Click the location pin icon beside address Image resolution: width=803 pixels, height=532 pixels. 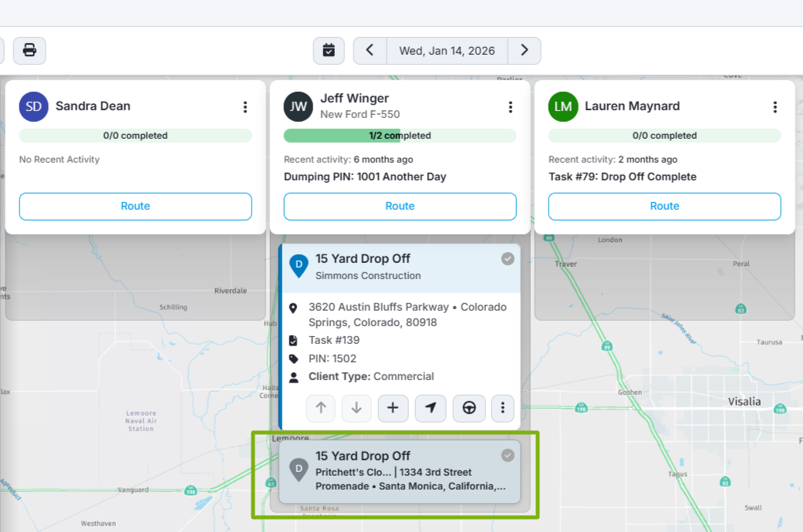(x=293, y=308)
